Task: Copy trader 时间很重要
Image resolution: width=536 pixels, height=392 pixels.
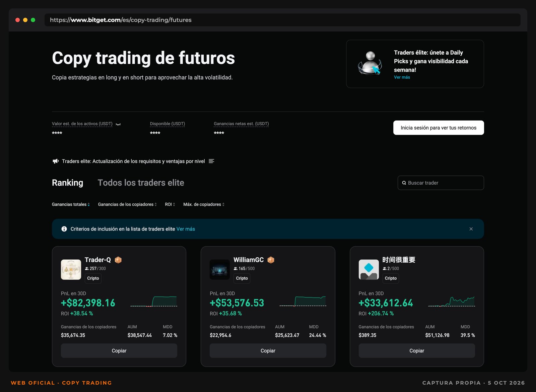Action: (417, 351)
